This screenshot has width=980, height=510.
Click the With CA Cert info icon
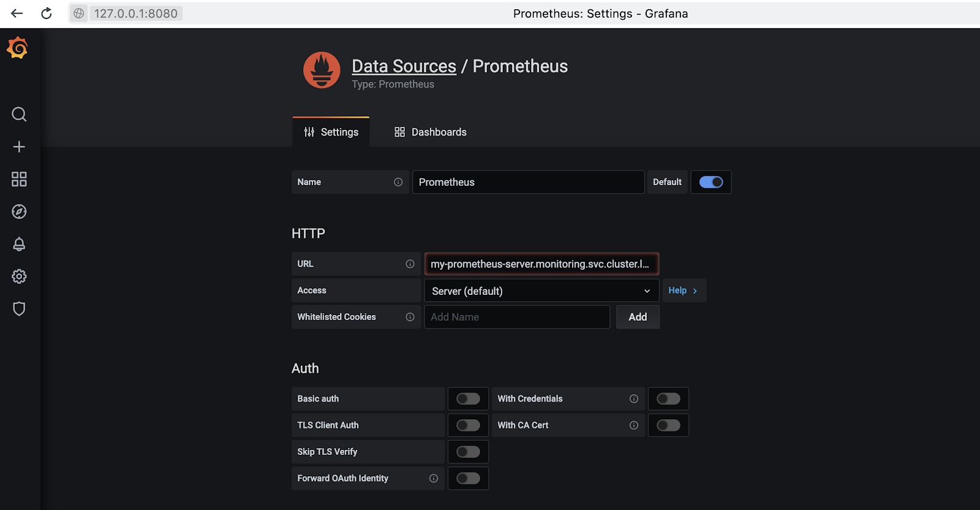point(634,425)
